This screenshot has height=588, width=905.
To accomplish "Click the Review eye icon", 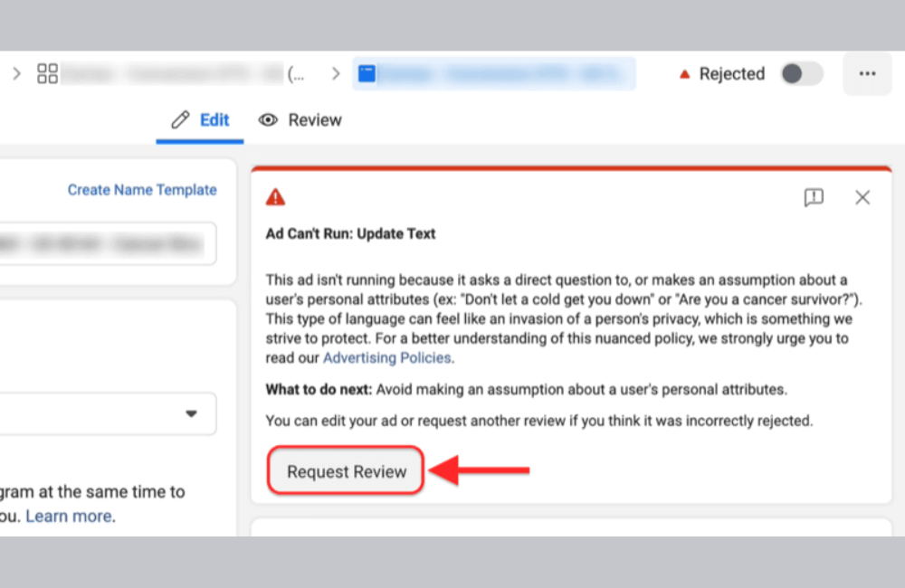I will click(x=266, y=119).
